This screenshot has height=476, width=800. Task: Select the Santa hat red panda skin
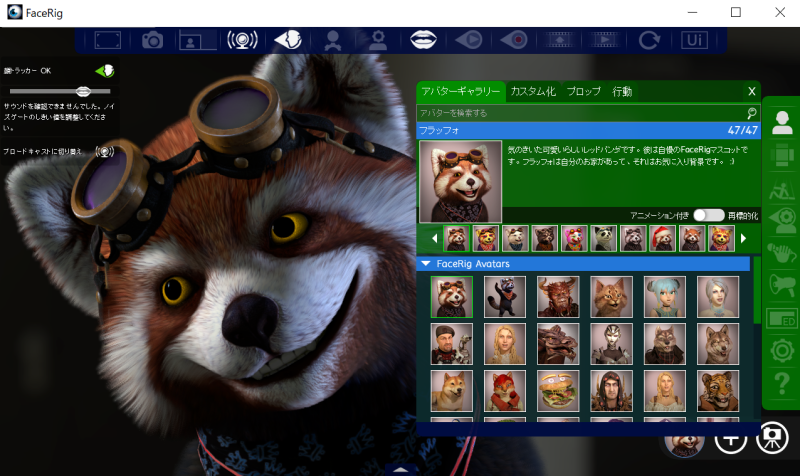662,238
